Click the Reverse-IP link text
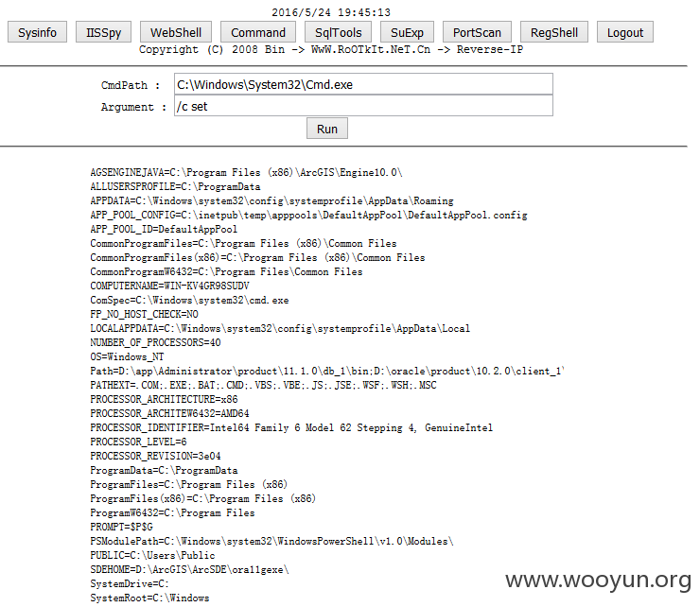Screen dimensions: 700x607 click(x=490, y=49)
